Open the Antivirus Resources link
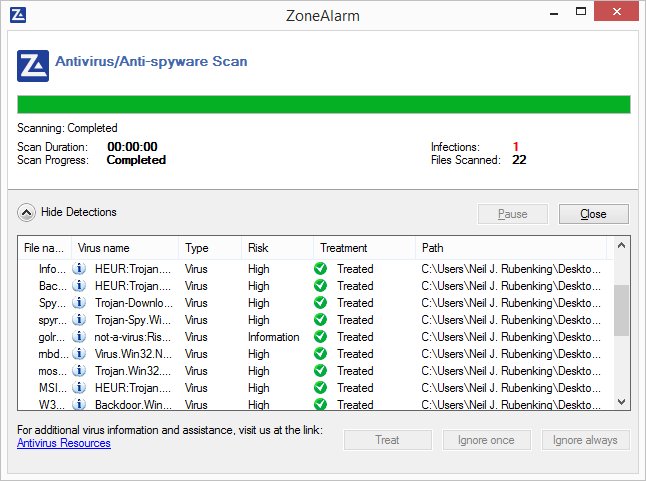 point(64,443)
